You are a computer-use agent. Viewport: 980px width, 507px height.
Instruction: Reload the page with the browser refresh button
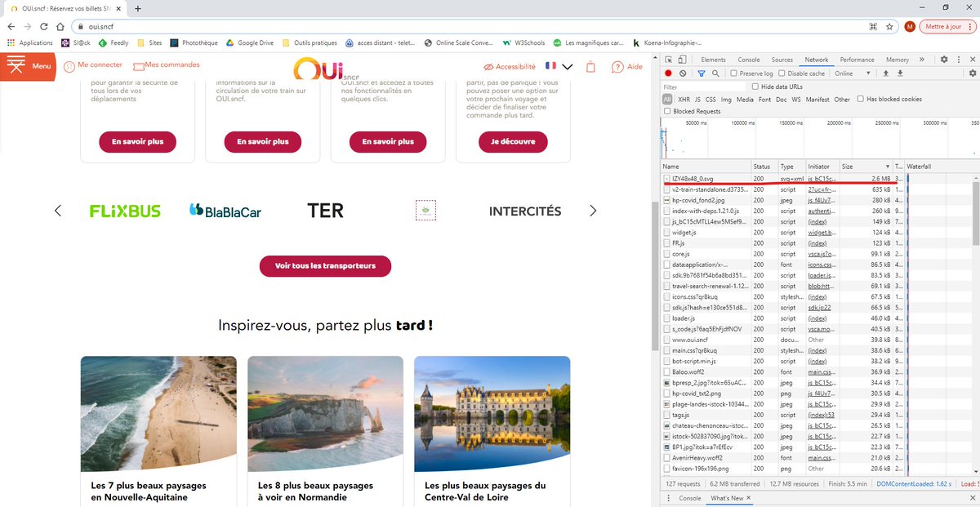point(43,26)
